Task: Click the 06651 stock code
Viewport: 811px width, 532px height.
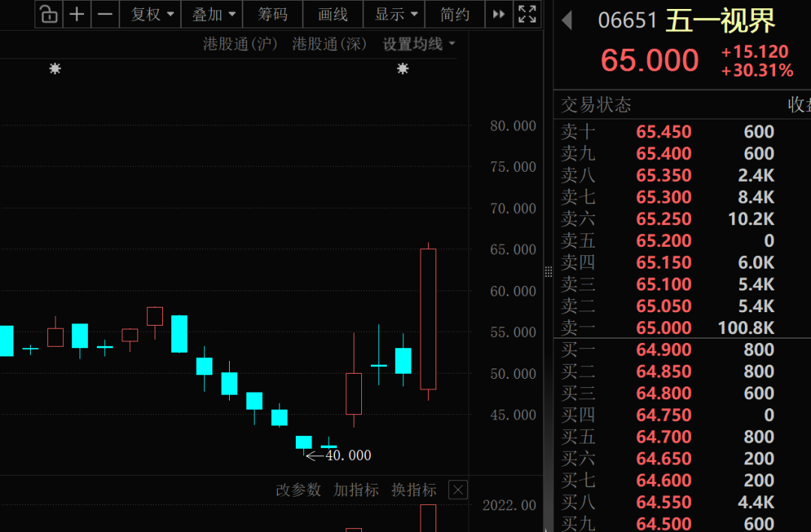Action: pyautogui.click(x=627, y=21)
